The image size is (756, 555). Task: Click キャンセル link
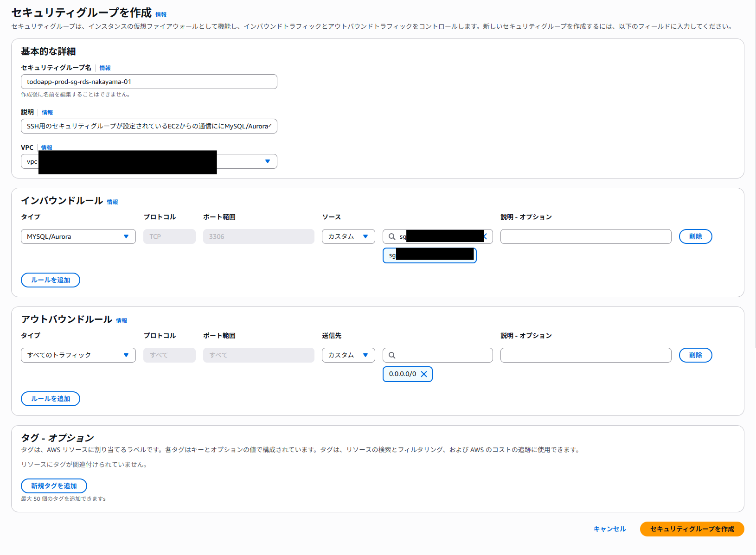pos(609,529)
